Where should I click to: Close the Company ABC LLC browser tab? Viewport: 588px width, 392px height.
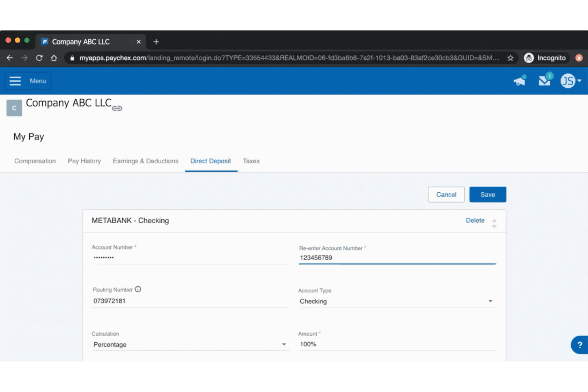139,42
